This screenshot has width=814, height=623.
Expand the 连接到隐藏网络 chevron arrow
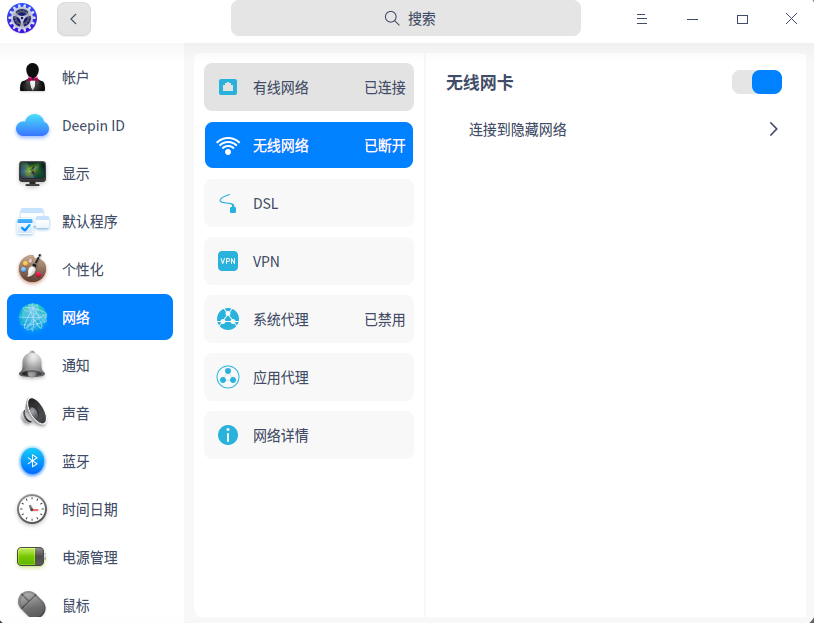773,129
